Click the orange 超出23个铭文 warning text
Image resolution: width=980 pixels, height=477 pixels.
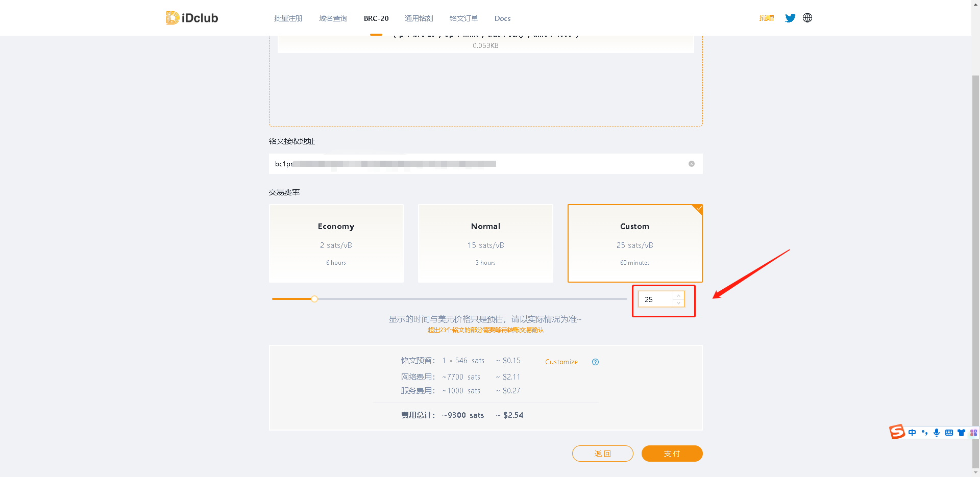pos(485,330)
